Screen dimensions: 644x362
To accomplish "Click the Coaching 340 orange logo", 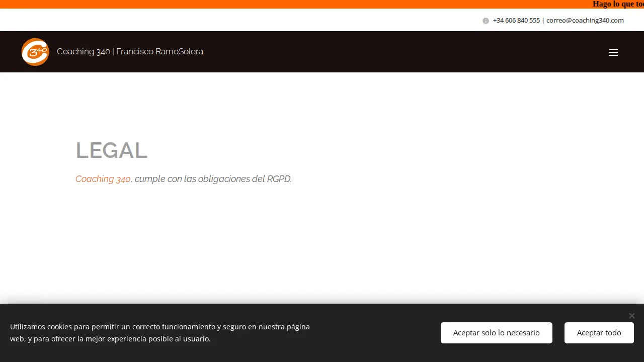I will click(x=35, y=52).
